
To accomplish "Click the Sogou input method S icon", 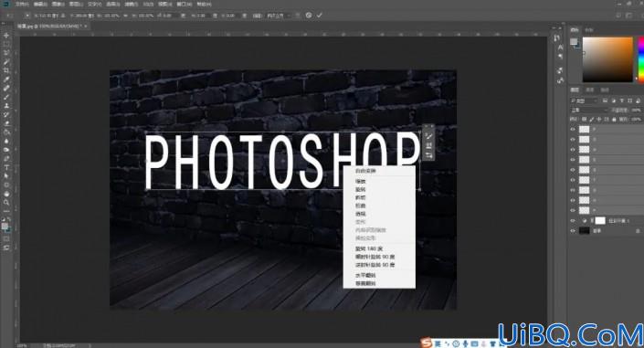I will 427,343.
